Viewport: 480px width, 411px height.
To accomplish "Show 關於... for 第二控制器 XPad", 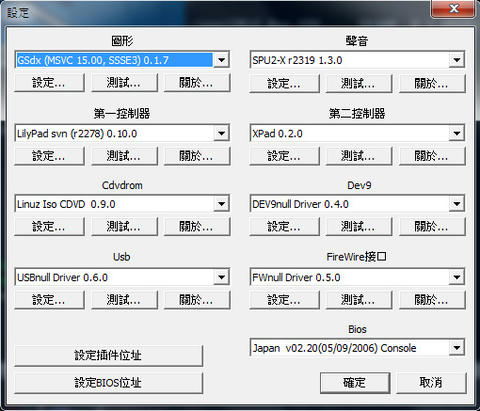I will [x=432, y=156].
